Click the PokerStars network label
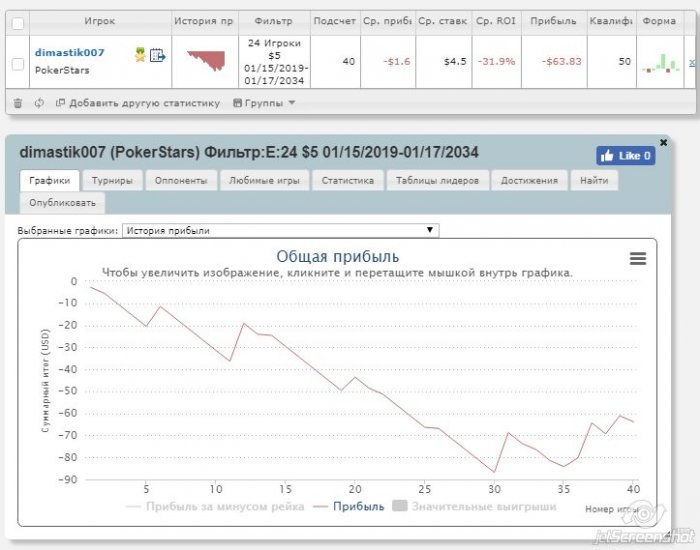Viewport: 700px width, 550px height. point(62,70)
